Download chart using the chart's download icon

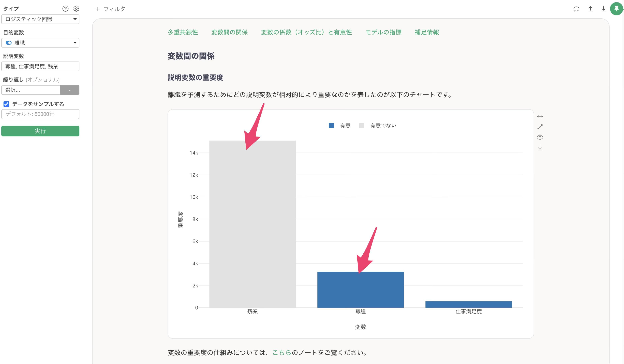click(540, 148)
